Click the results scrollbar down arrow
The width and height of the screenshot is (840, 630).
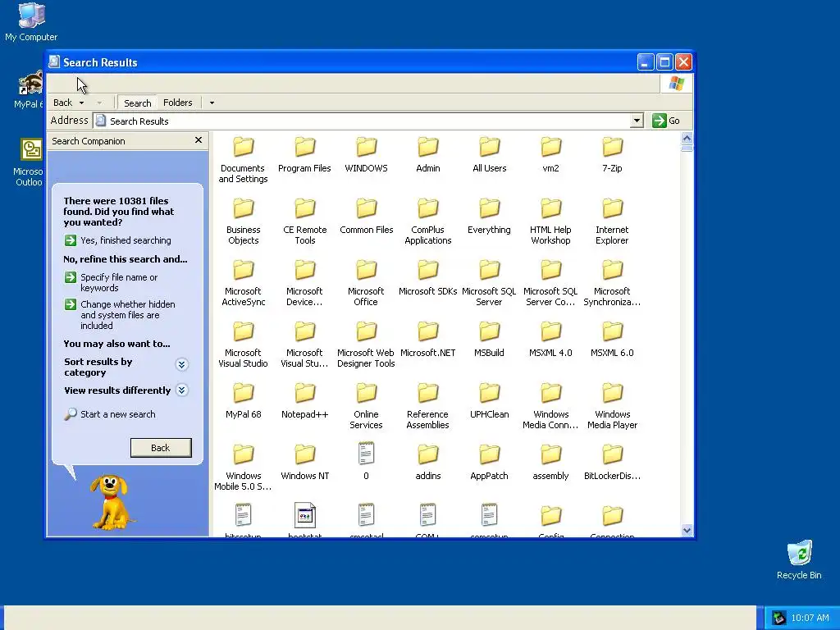click(687, 531)
